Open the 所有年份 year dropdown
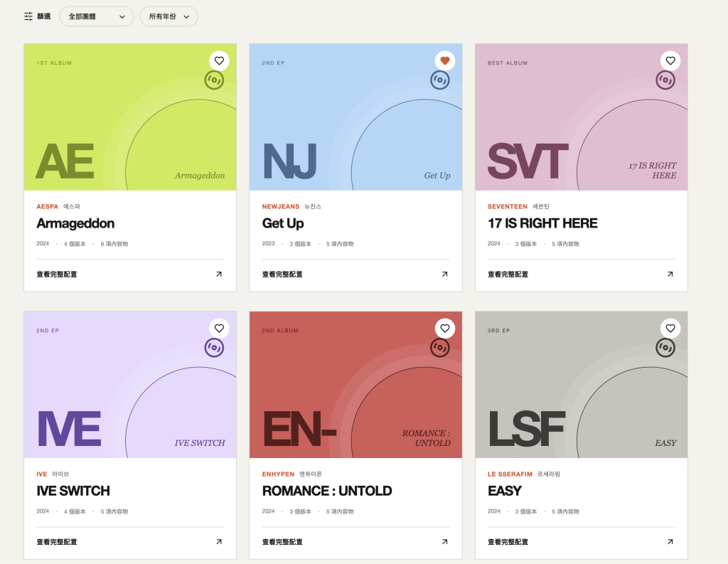The height and width of the screenshot is (564, 728). pos(169,16)
